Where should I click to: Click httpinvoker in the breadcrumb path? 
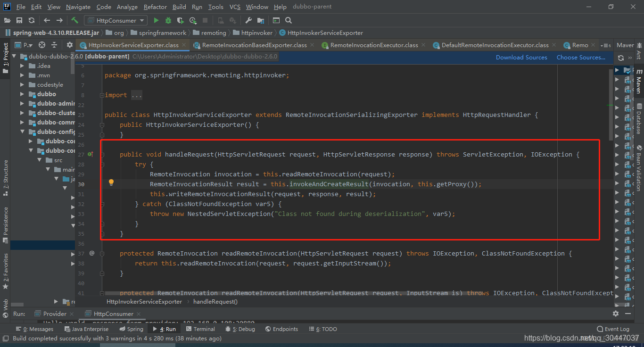256,33
